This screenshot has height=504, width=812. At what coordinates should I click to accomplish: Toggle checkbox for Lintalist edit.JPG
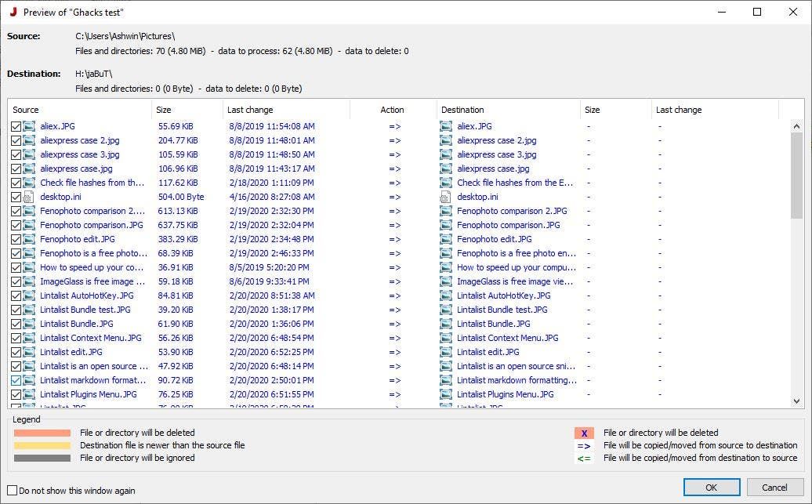point(16,352)
